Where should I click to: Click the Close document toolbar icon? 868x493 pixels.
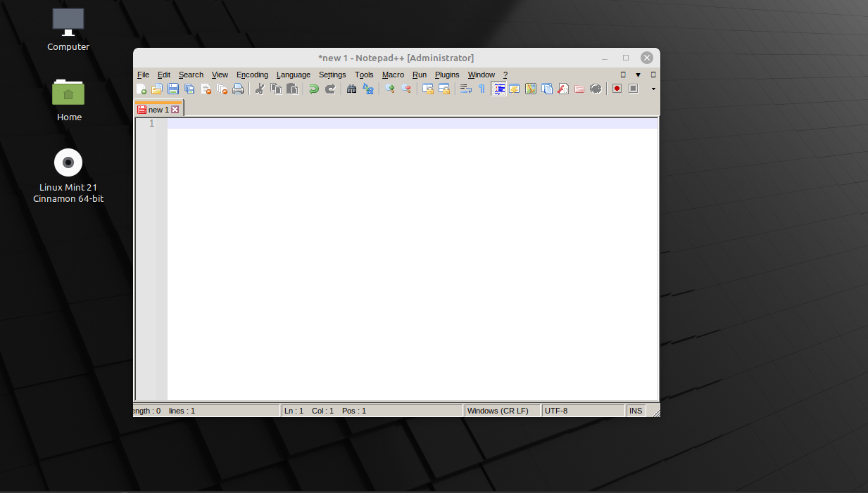(206, 89)
